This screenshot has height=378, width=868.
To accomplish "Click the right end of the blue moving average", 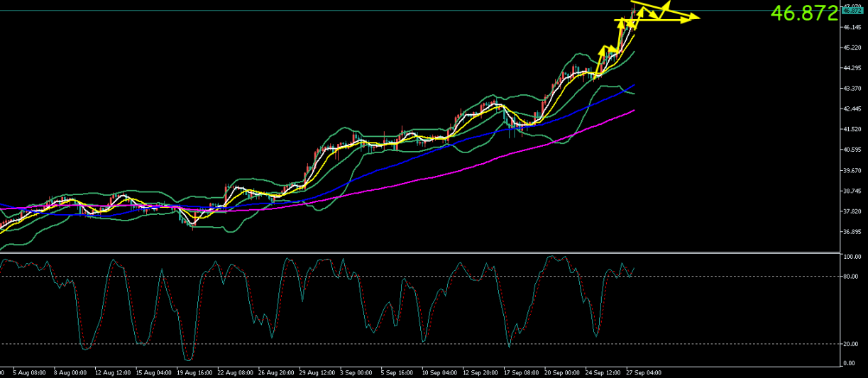I will [633, 85].
